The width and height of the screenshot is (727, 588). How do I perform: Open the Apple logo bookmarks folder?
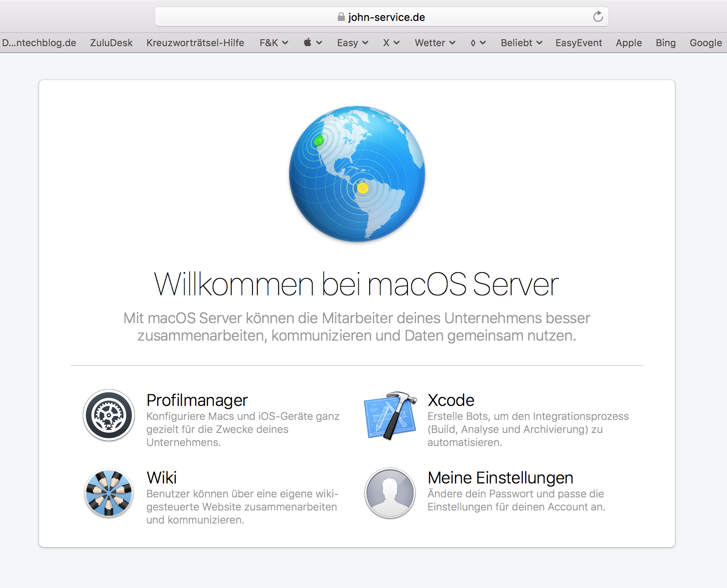[x=313, y=43]
